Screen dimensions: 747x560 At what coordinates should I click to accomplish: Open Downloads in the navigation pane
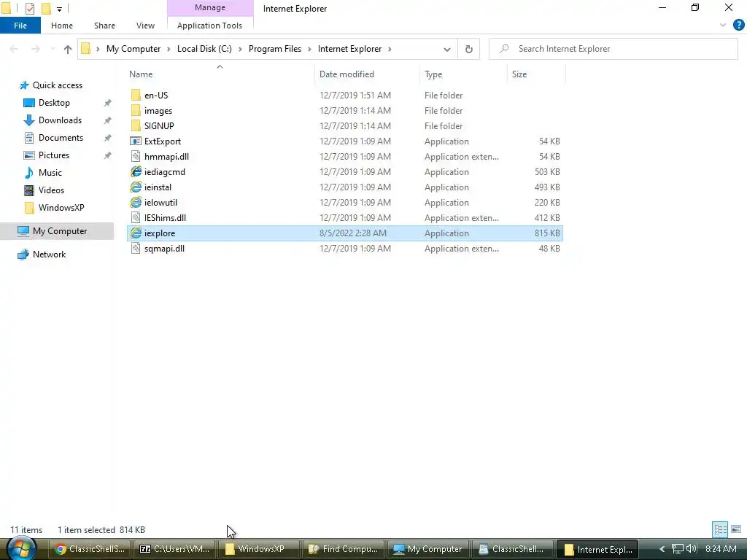[60, 120]
